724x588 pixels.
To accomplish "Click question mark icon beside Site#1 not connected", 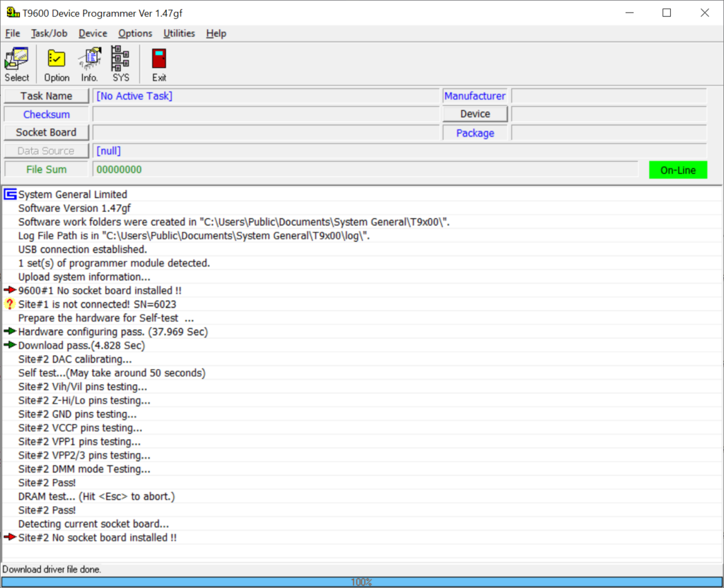I will pos(10,304).
